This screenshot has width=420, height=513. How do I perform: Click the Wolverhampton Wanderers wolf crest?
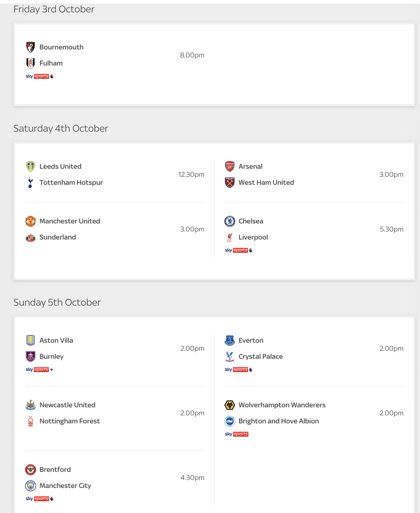[x=229, y=405]
